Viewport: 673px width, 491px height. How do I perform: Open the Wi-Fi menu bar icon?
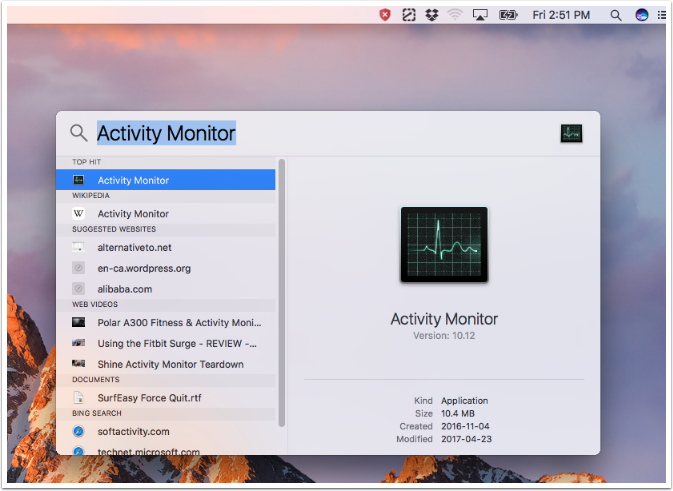point(455,15)
